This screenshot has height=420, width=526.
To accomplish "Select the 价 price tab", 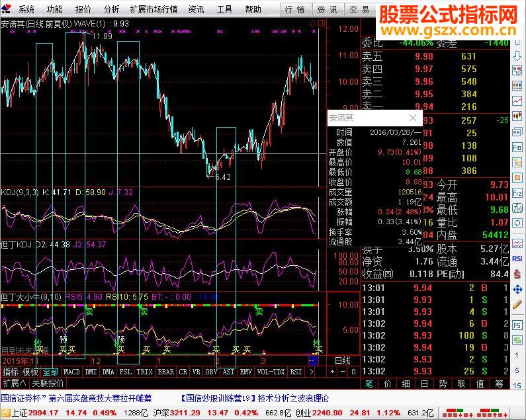I will pos(388,384).
